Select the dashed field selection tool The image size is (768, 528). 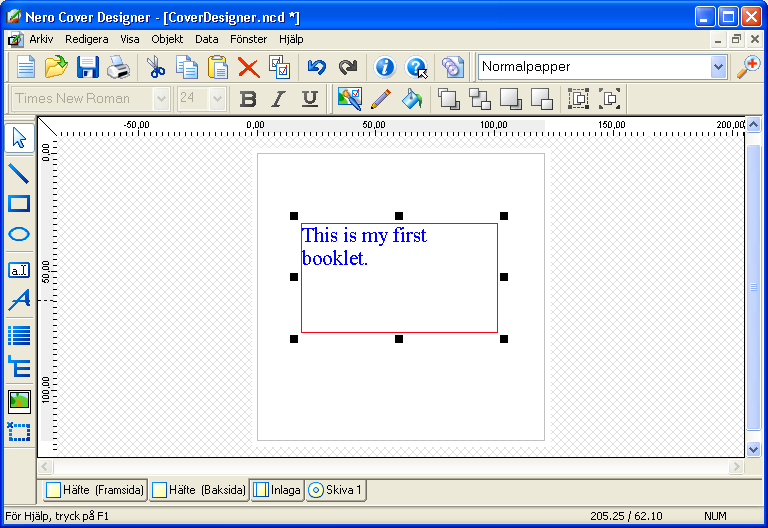point(19,432)
